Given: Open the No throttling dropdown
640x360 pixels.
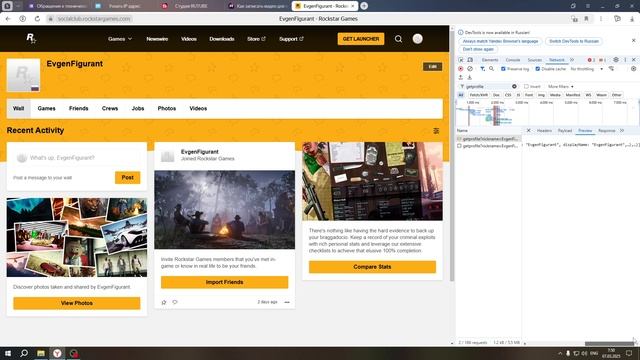Looking at the screenshot, I should pyautogui.click(x=587, y=69).
